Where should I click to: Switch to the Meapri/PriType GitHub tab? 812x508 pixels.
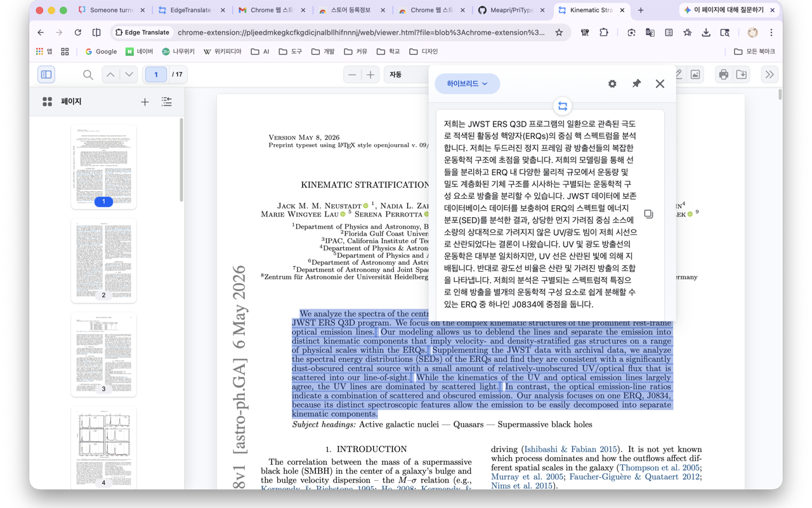click(512, 10)
